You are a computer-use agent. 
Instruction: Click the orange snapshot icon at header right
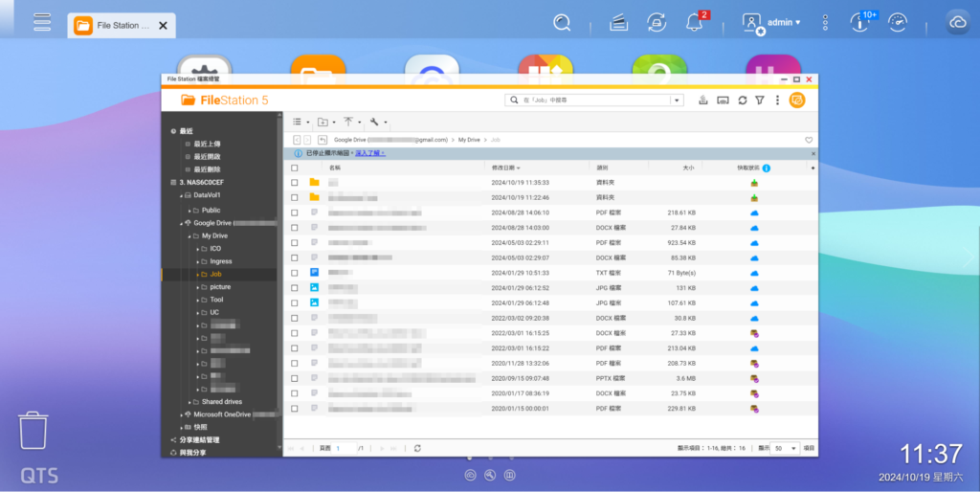click(796, 100)
